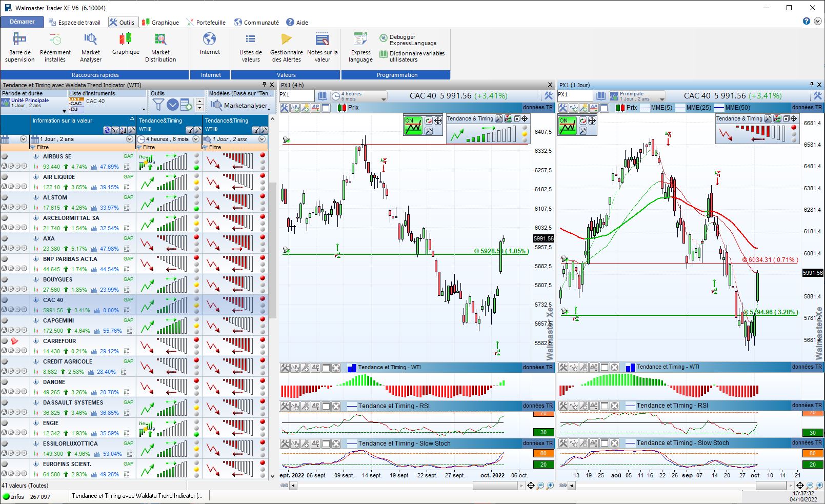Open help question mark icon at top right
This screenshot has height=504, width=825.
tap(806, 21)
